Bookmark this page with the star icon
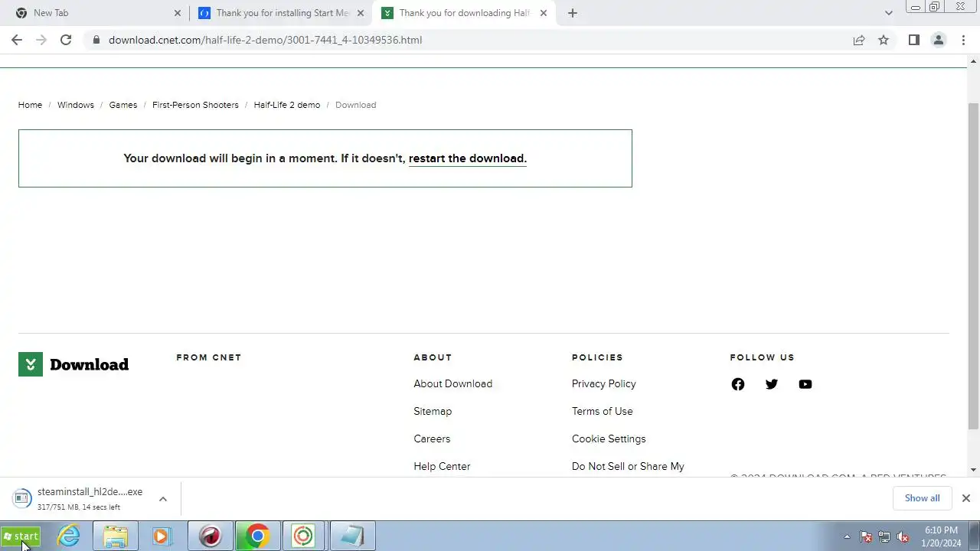 (884, 40)
